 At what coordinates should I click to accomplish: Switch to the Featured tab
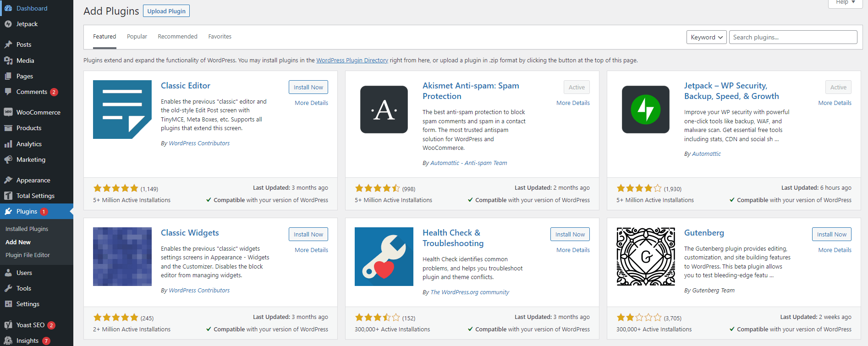click(104, 37)
